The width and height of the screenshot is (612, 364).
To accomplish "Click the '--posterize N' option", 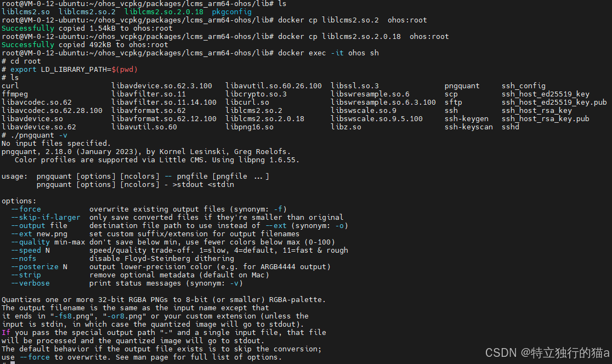I will 39,266.
